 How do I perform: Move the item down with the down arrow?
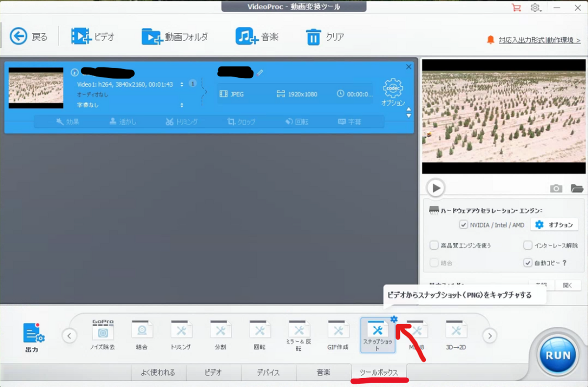pyautogui.click(x=409, y=116)
